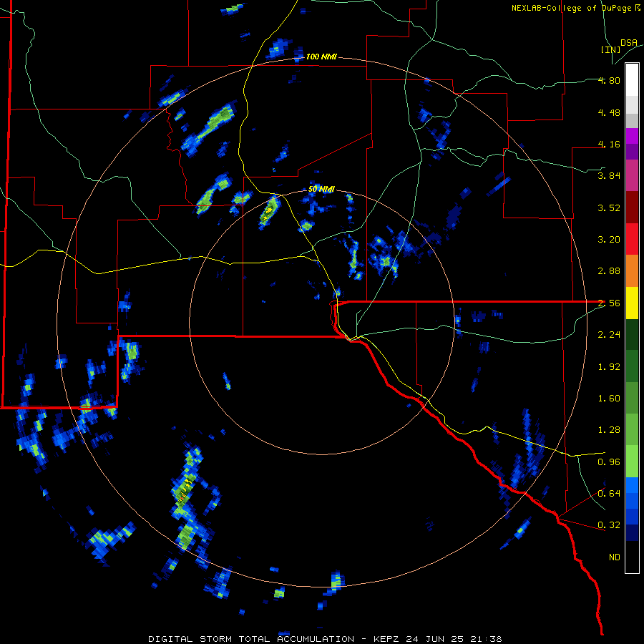Click the 100 NMI range ring label
This screenshot has height=644, width=644.
(321, 57)
